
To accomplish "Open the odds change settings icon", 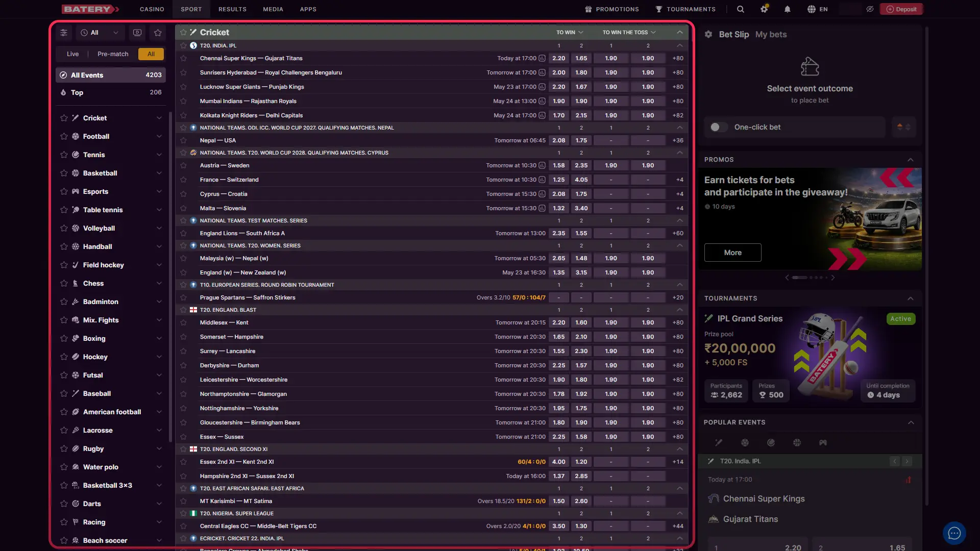I will (x=903, y=127).
